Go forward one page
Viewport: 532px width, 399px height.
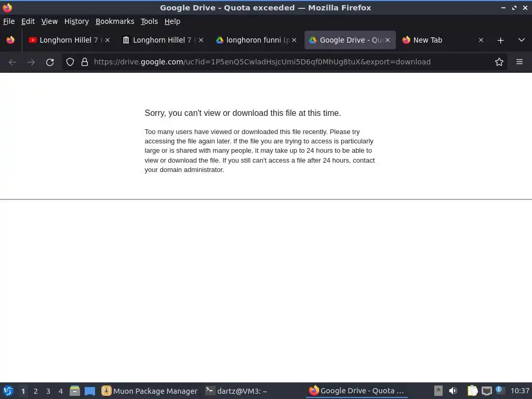coord(31,62)
